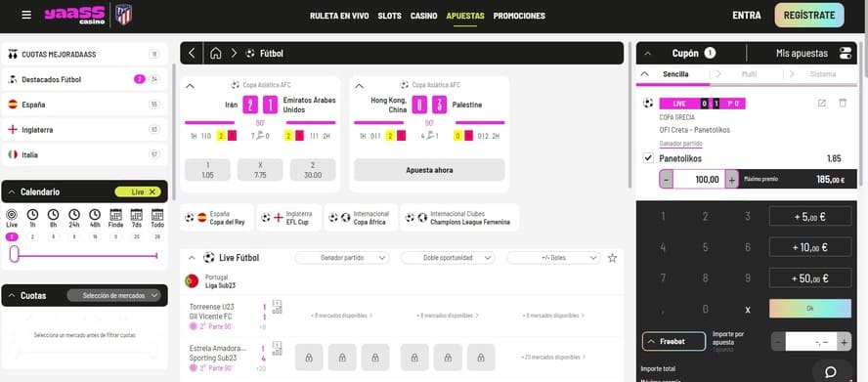Increase the 100,00 stake with plus
The height and width of the screenshot is (382, 868).
[732, 180]
